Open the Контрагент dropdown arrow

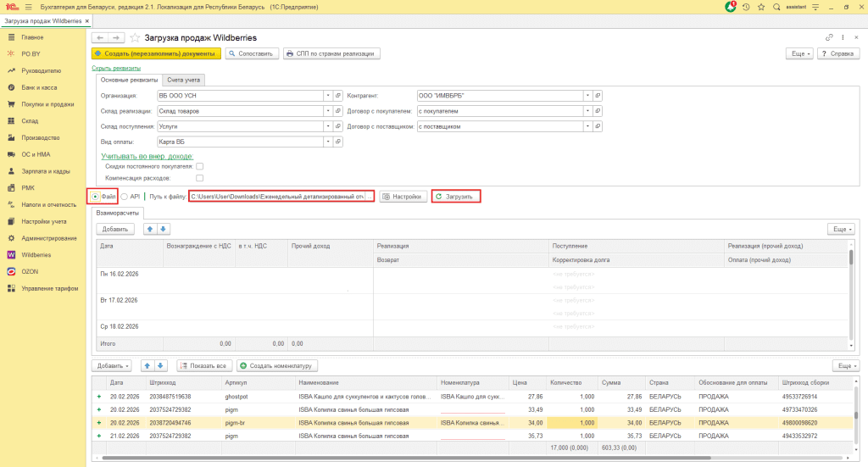tap(588, 96)
